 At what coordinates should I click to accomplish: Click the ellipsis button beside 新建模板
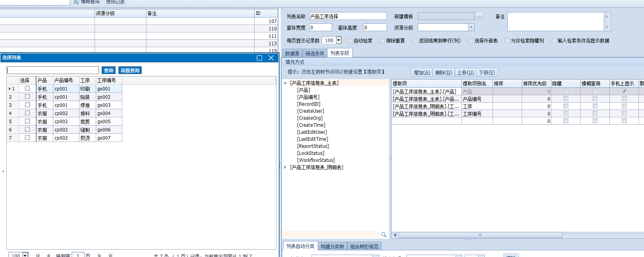click(479, 16)
